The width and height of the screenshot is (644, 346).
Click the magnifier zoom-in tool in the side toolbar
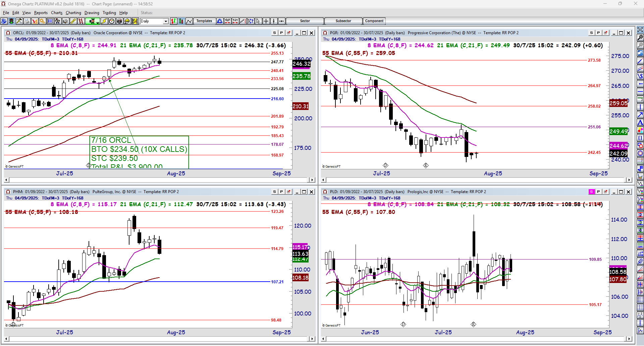coord(640,38)
